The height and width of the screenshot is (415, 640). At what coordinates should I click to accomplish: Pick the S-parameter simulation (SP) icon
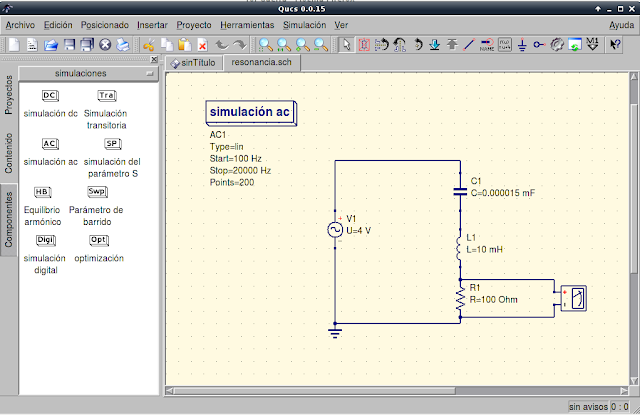click(x=111, y=144)
